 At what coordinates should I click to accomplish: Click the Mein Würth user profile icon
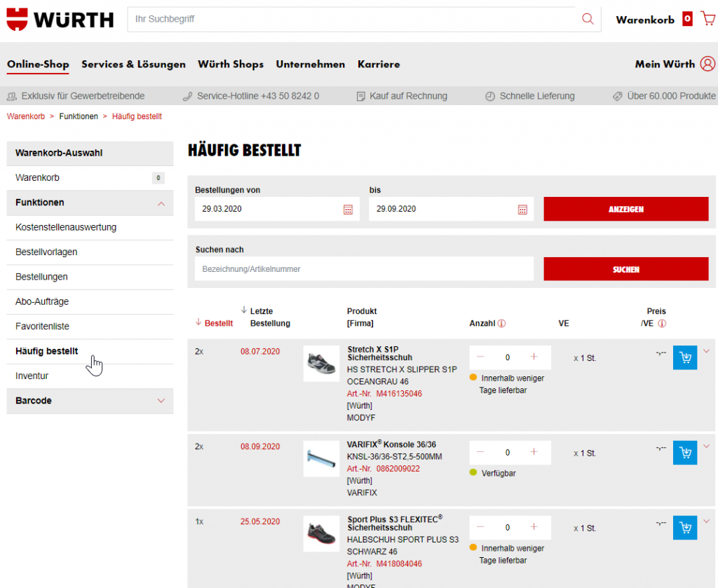(707, 64)
